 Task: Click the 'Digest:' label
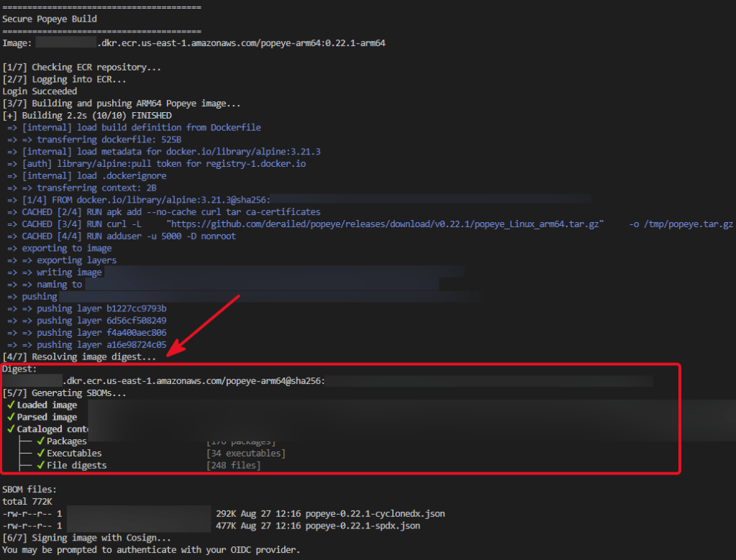click(19, 369)
